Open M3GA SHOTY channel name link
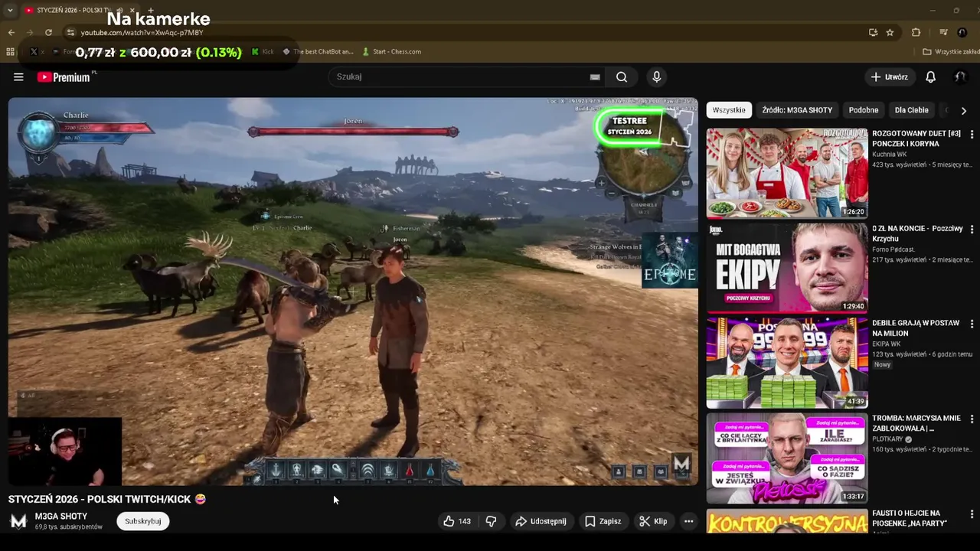 pos(61,517)
